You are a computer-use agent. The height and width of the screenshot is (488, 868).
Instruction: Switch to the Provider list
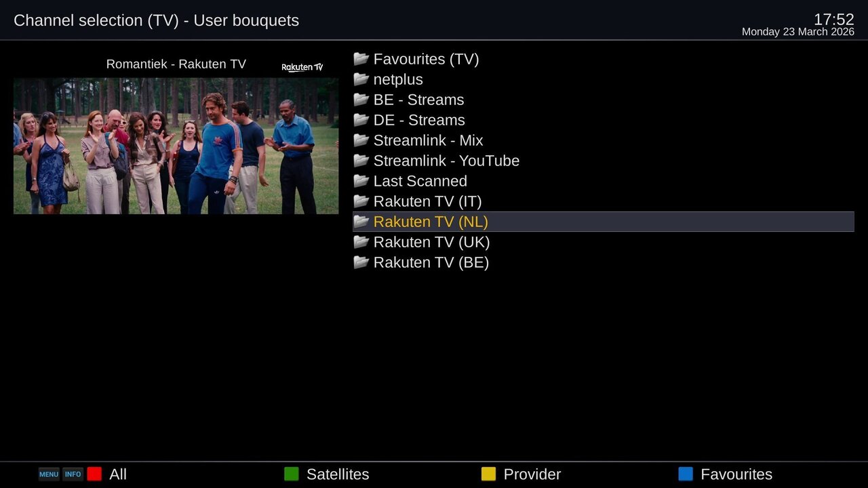pyautogui.click(x=532, y=474)
